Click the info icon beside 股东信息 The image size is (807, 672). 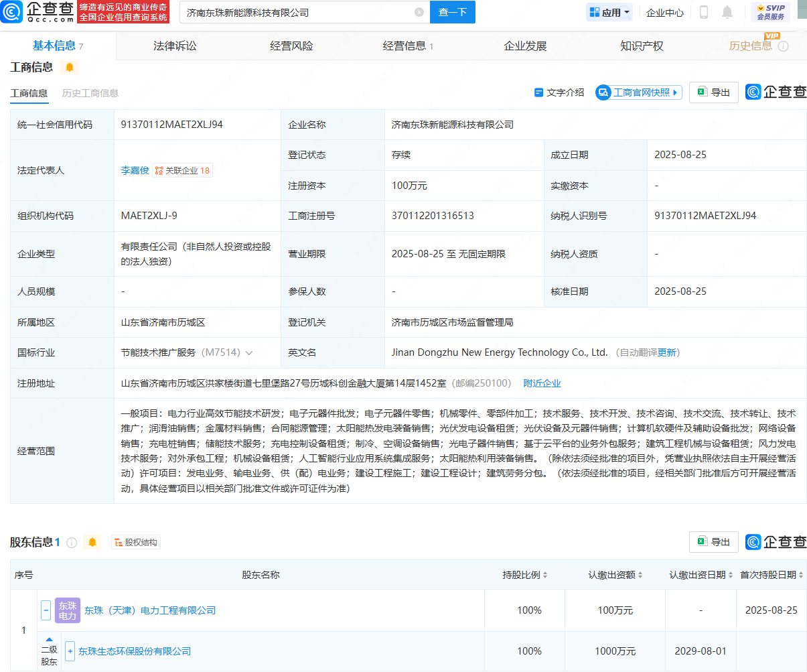point(72,542)
